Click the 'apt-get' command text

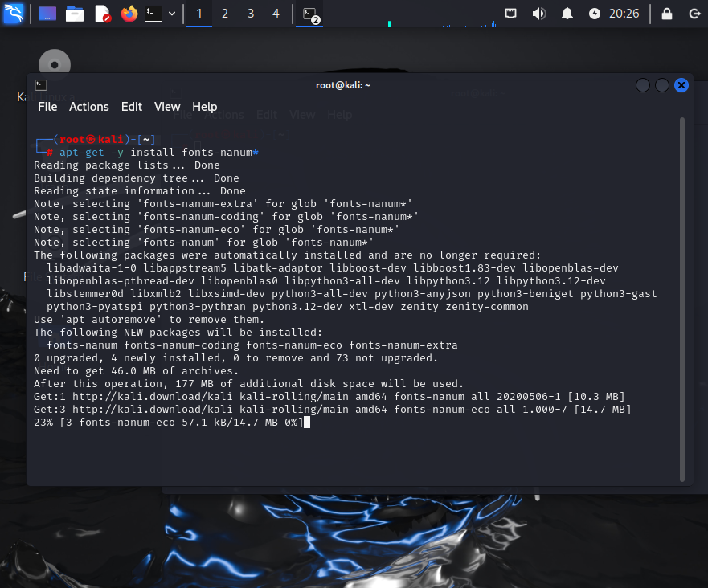coord(82,153)
